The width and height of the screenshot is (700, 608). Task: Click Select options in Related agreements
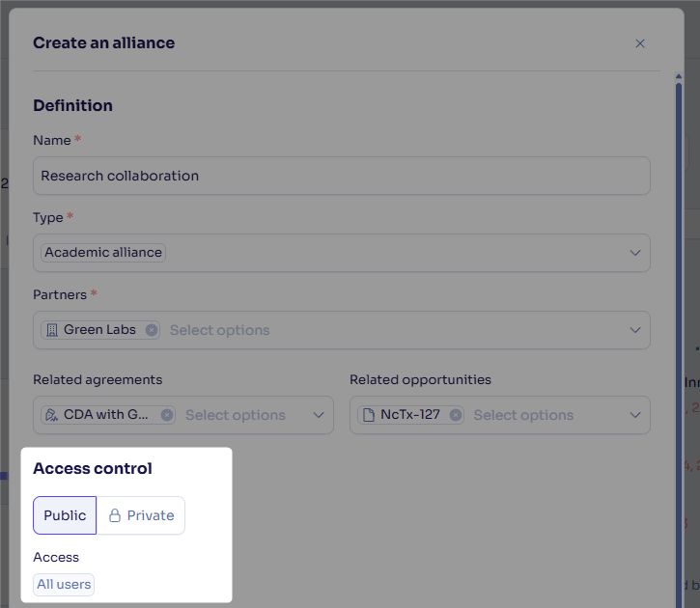click(x=236, y=415)
